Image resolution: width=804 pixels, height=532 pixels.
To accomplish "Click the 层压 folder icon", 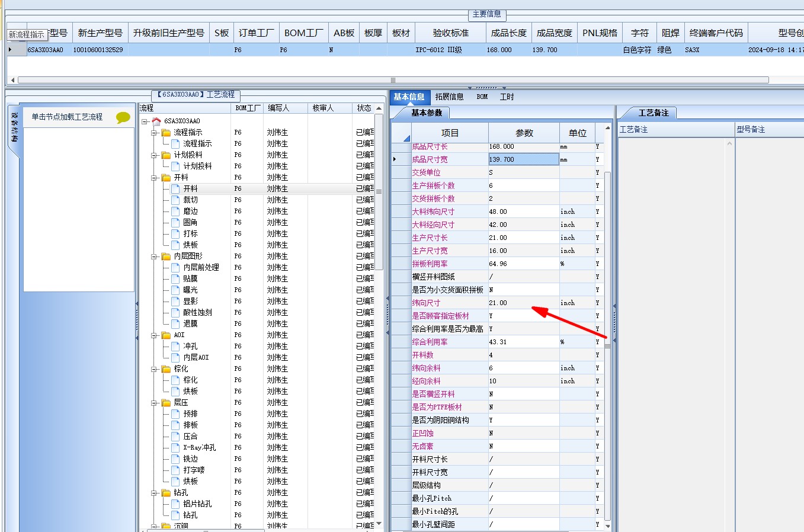I will click(166, 402).
